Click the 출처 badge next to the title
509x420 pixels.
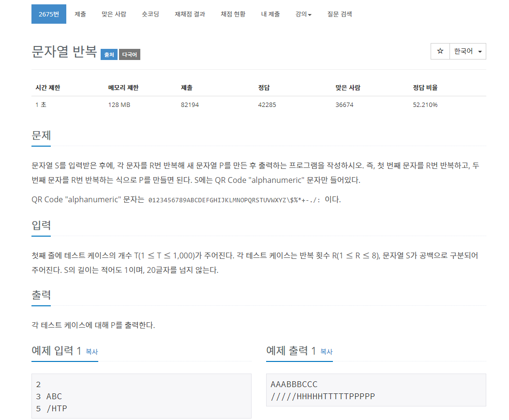108,54
